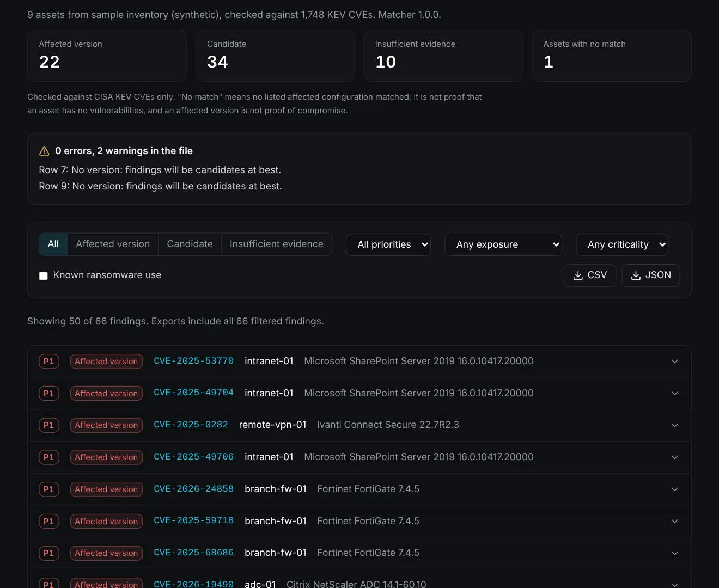Click the Affected version summary card showing 22
The image size is (719, 588).
coord(107,56)
